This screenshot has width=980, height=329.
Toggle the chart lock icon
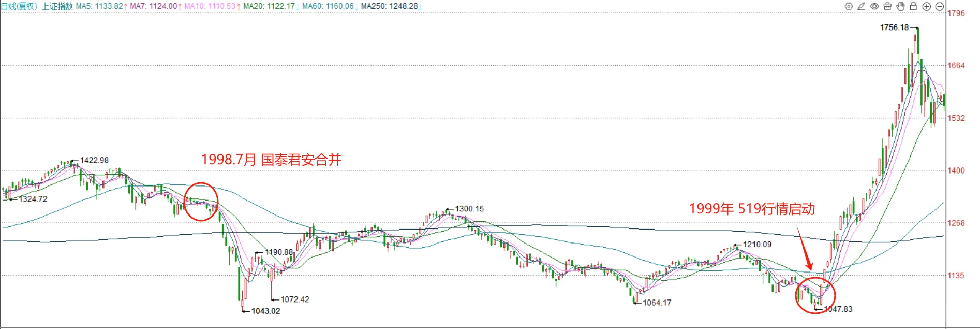coord(913,6)
